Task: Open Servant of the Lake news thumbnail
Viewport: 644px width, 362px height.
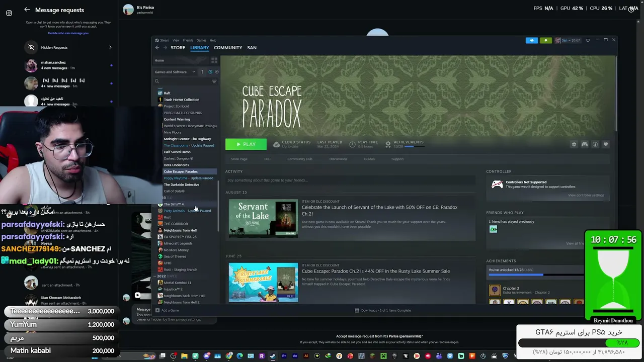Action: click(263, 219)
